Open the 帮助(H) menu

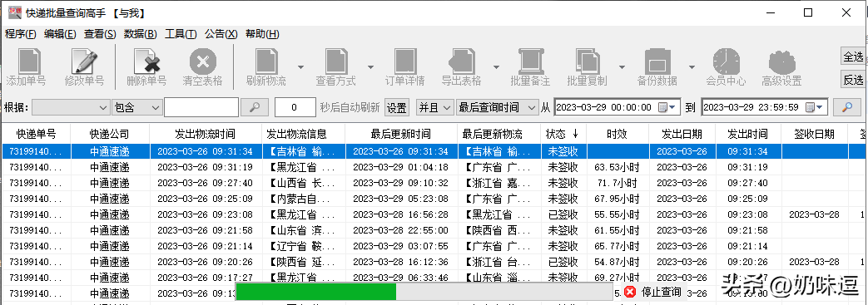(262, 34)
